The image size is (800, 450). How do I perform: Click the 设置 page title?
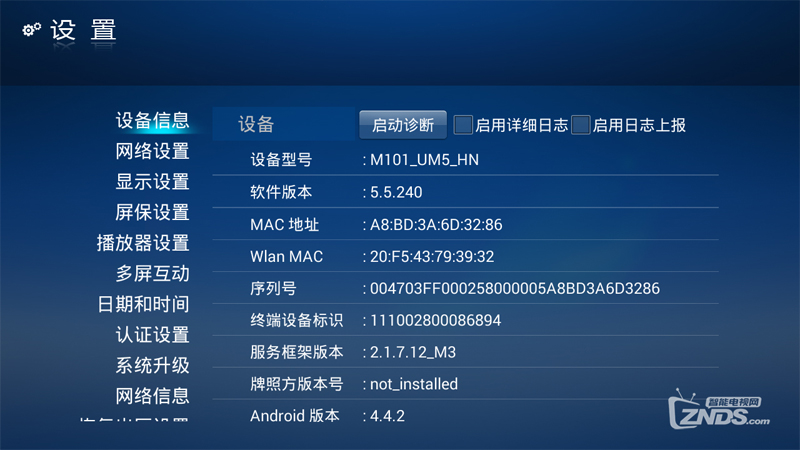pos(84,30)
